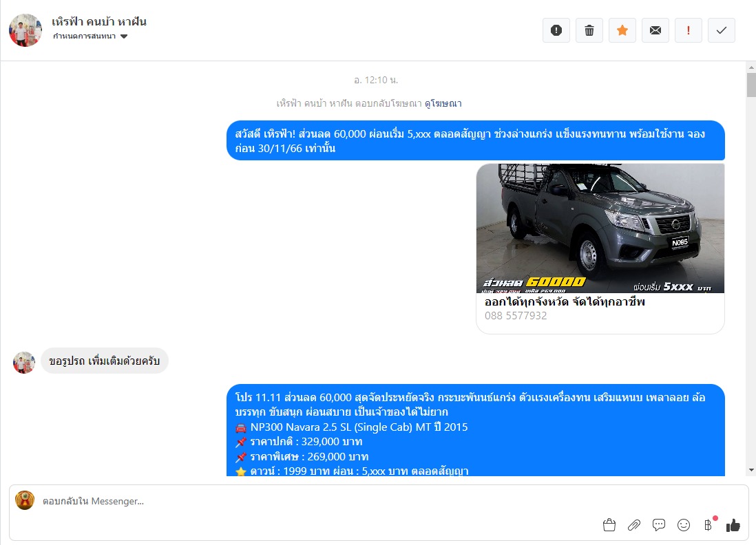Open the Navara pickup truck ad image
The image size is (756, 545).
click(x=600, y=228)
